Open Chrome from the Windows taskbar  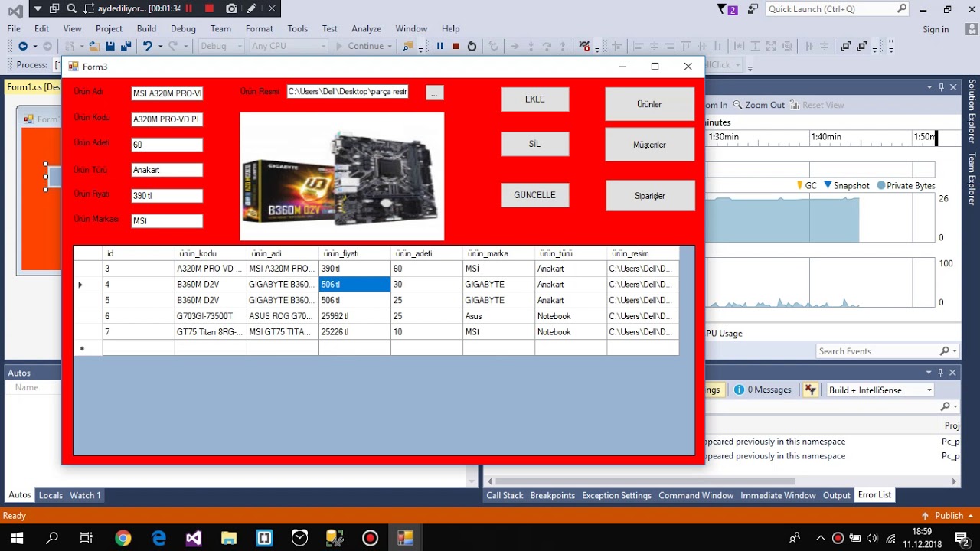123,538
